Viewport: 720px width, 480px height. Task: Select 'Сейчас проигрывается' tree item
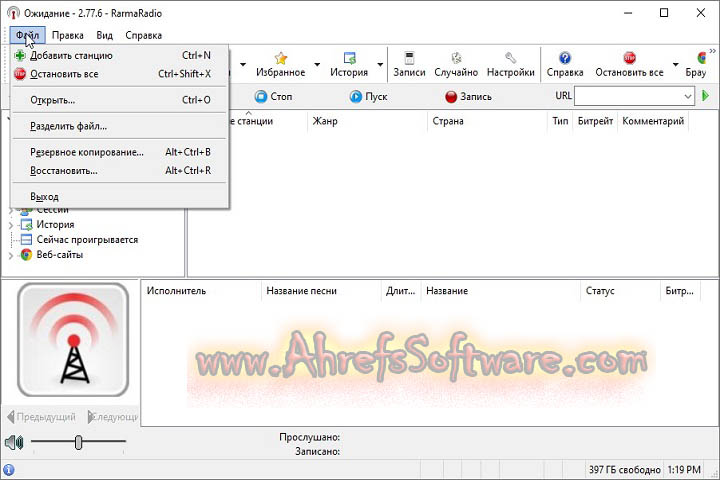[x=87, y=240]
